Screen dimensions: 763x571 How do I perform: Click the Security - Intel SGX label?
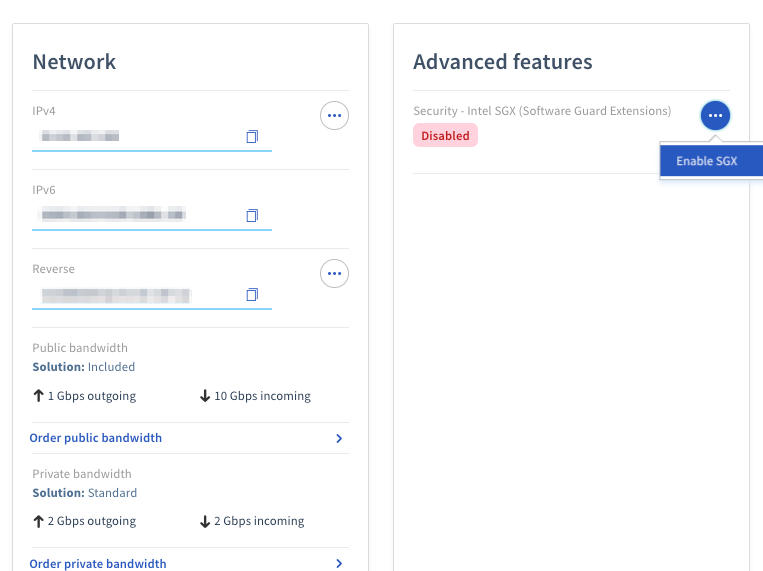pyautogui.click(x=542, y=111)
